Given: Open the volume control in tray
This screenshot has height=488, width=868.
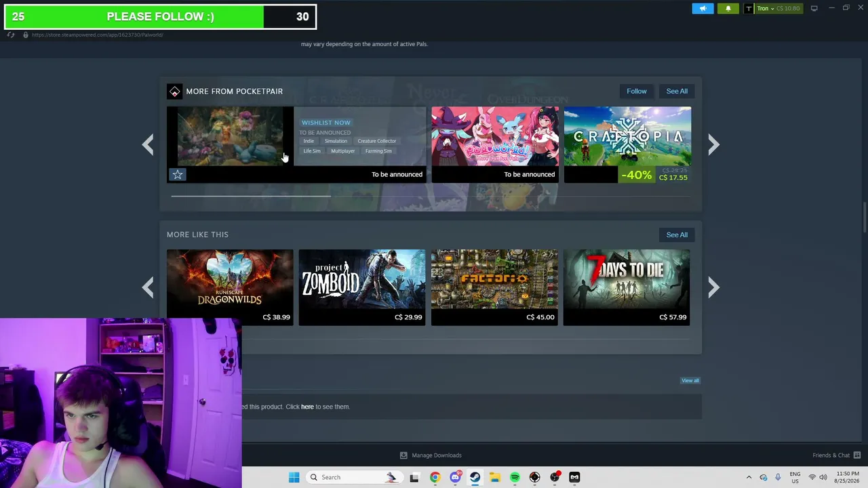Looking at the screenshot, I should (x=823, y=477).
